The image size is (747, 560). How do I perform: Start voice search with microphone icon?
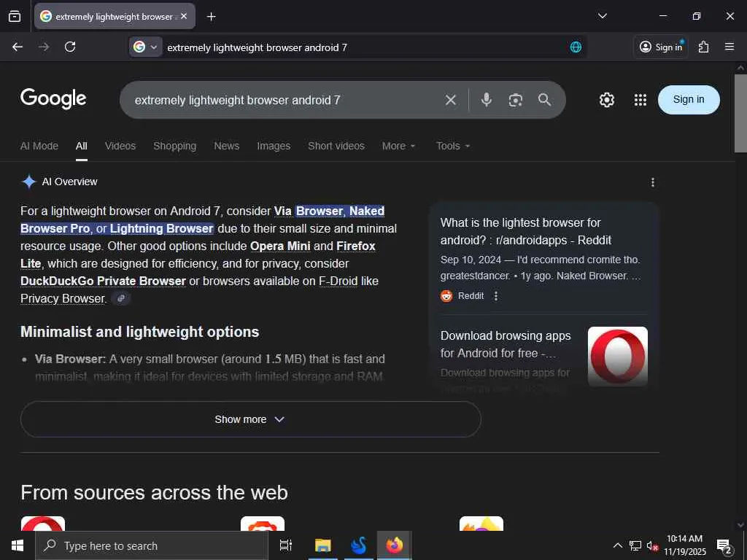[487, 99]
